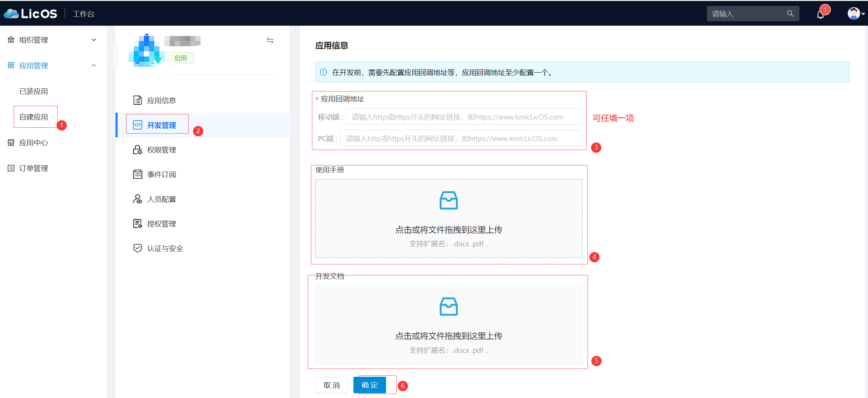
Task: Click the 启用 status tag
Action: tap(181, 58)
